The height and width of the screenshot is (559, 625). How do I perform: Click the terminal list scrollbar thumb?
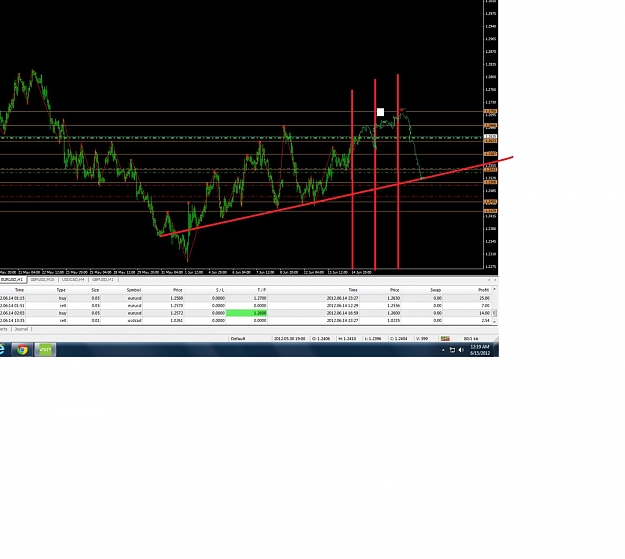click(494, 313)
